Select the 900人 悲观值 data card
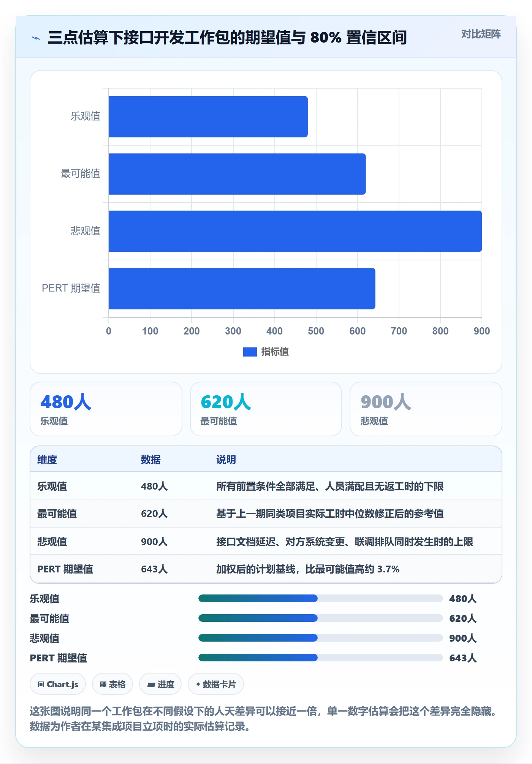532x764 pixels. [426, 409]
